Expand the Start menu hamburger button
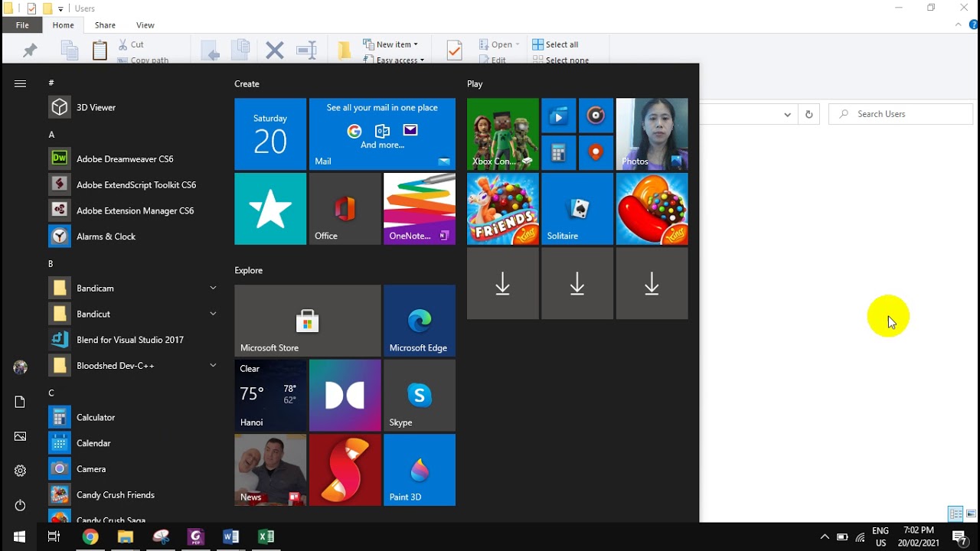The height and width of the screenshot is (551, 980). [x=20, y=83]
